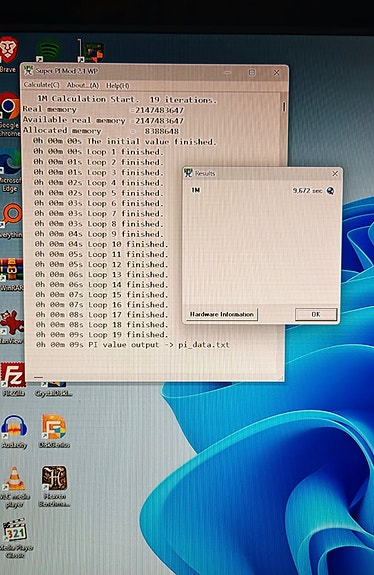Open FileZilla desktop shortcut

[13, 379]
